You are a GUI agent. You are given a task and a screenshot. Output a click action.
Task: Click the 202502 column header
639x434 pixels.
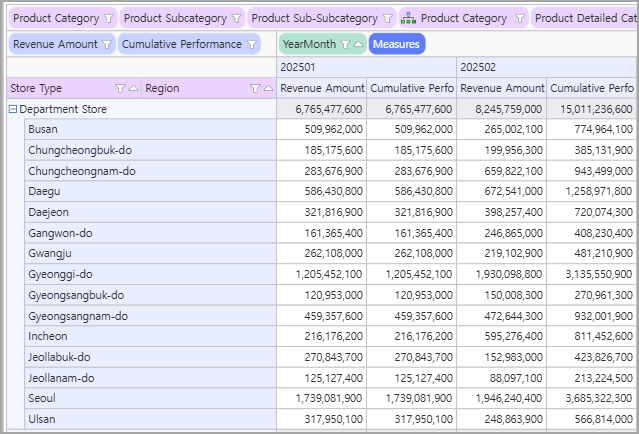coord(546,67)
